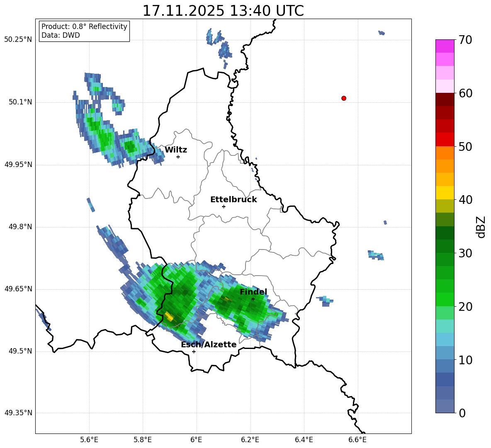
Task: Click the 50.25°N latitude label
Action: coord(18,40)
